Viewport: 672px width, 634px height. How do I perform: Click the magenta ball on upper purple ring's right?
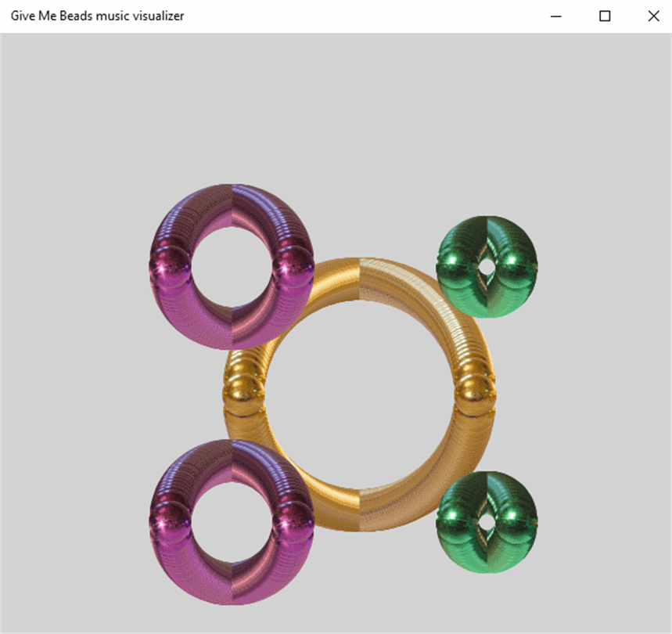coord(293,267)
